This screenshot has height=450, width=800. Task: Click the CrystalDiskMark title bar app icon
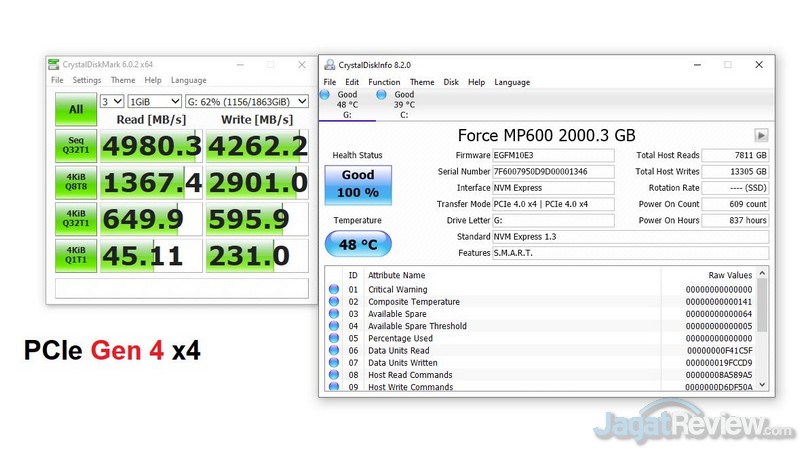(x=54, y=64)
